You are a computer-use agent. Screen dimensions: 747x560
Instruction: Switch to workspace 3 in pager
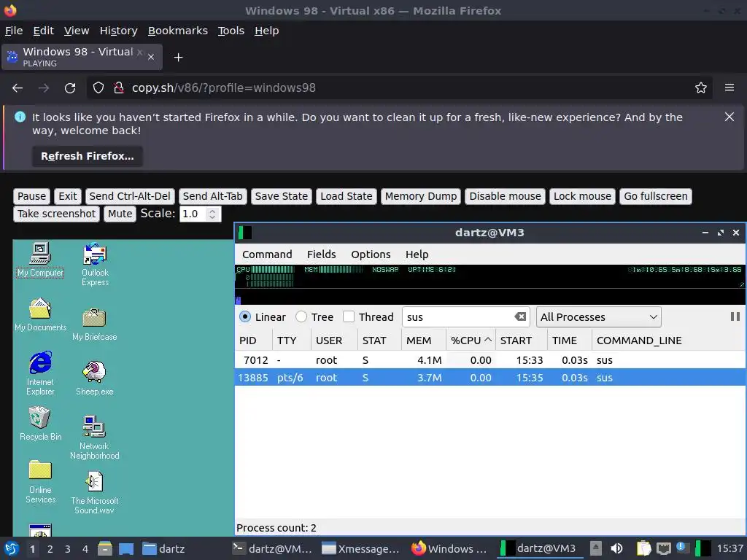(68, 549)
